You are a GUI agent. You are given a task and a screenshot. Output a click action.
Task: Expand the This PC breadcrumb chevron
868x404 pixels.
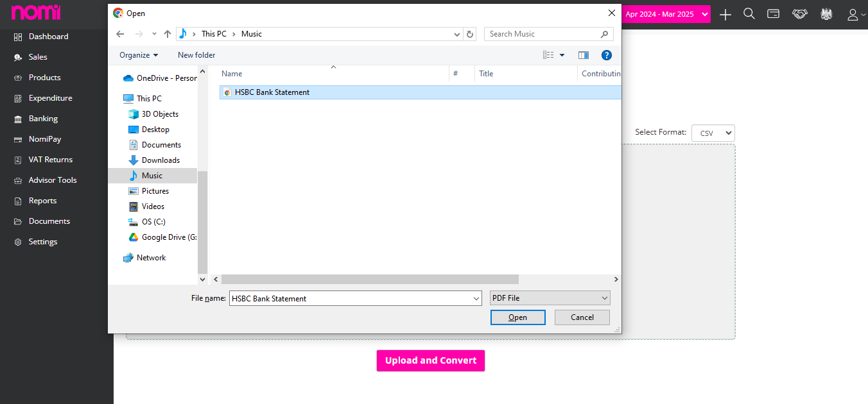click(x=234, y=34)
